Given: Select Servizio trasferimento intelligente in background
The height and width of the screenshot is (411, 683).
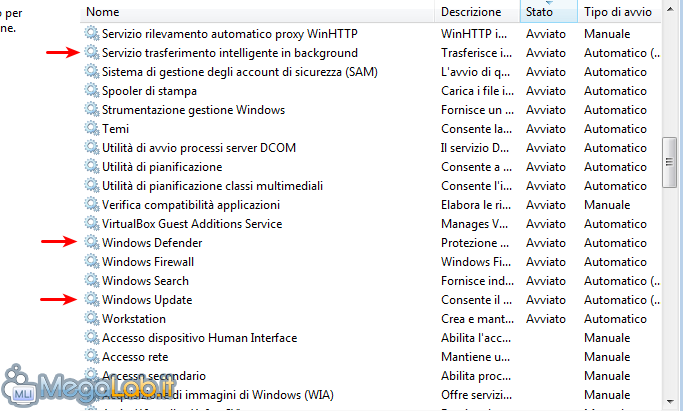Looking at the screenshot, I should pyautogui.click(x=229, y=53).
